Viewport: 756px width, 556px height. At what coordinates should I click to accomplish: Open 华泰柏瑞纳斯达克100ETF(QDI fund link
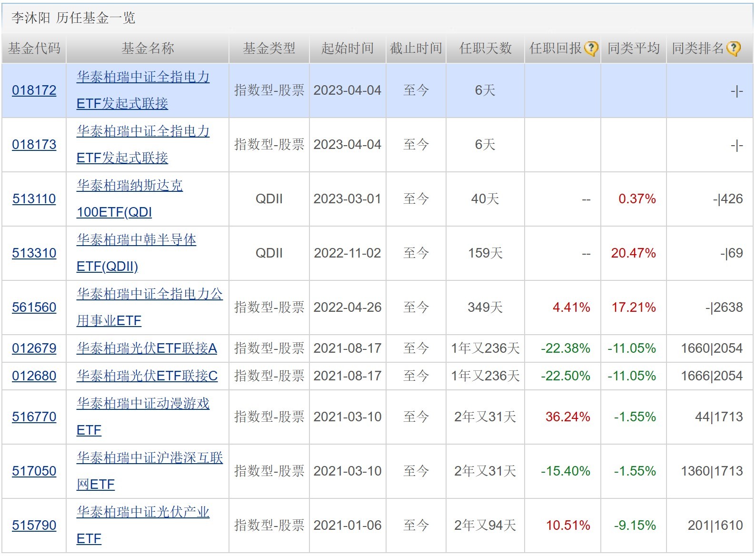pos(129,199)
